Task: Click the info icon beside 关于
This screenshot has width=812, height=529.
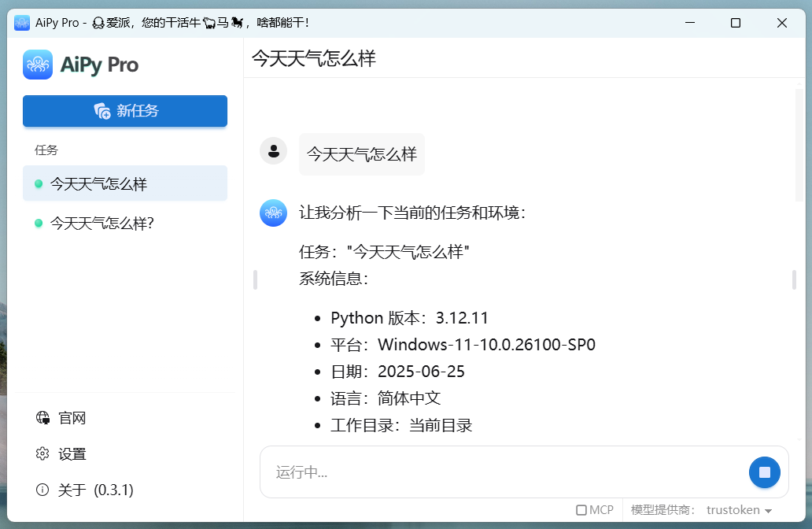Action: [42, 490]
